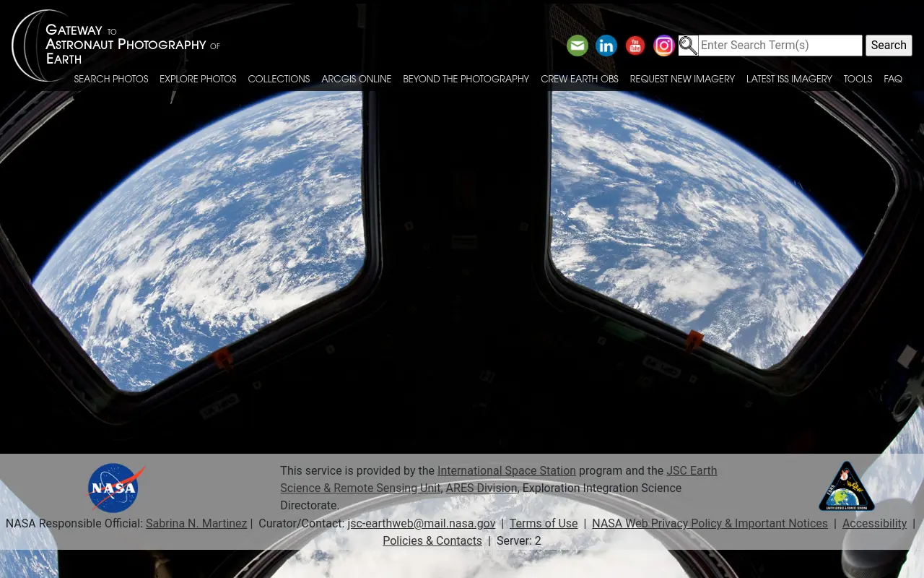924x578 pixels.
Task: Open the LinkedIn icon link
Action: pos(606,46)
